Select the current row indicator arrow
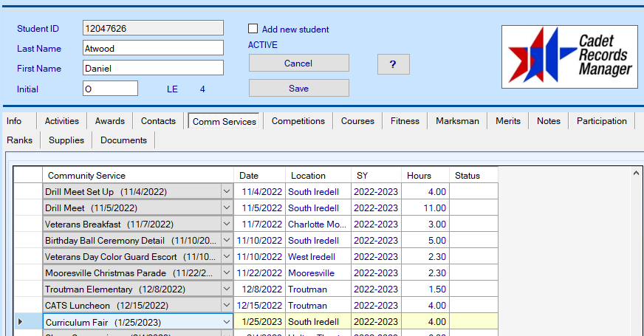 click(20, 322)
